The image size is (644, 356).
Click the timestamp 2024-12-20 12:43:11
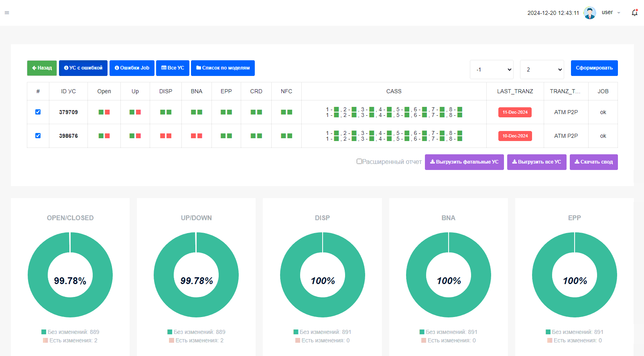[x=553, y=13]
